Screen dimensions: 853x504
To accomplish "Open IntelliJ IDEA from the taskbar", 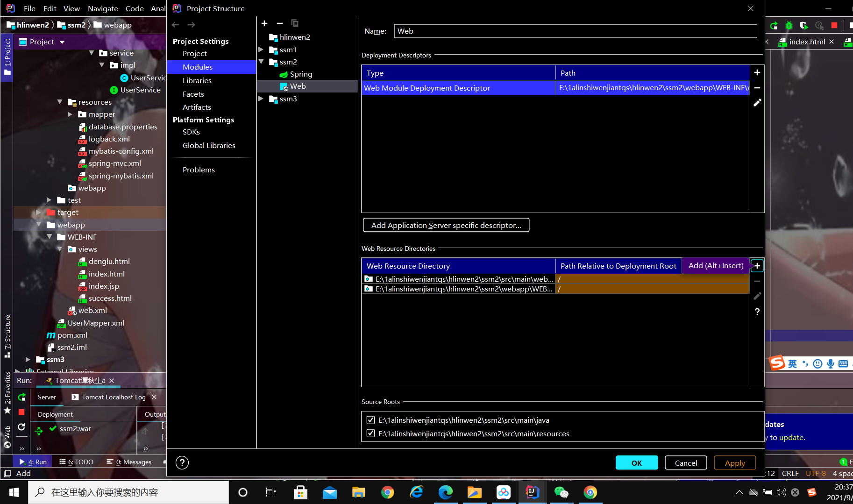I will tap(533, 492).
